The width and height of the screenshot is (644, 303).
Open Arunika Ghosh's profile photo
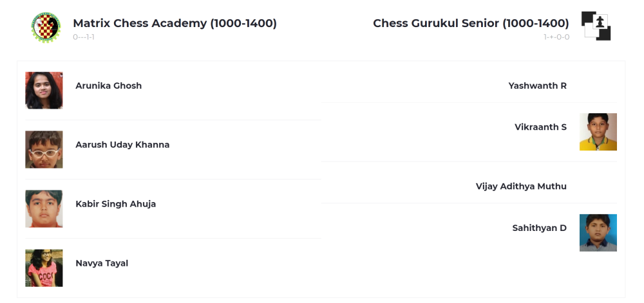[44, 90]
